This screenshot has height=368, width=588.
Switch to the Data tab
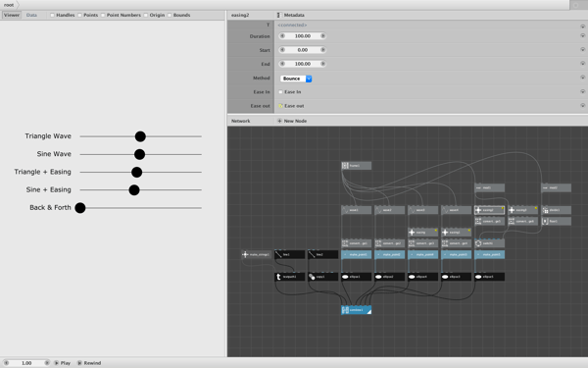31,15
